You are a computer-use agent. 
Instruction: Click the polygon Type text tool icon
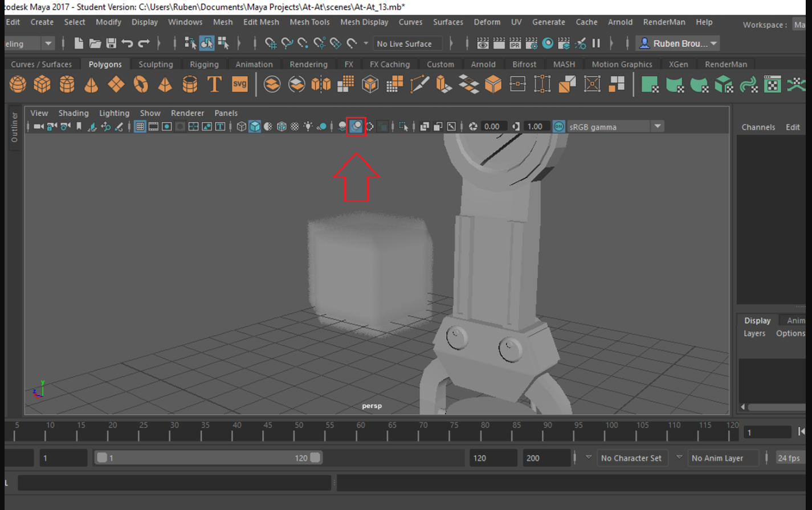(215, 84)
